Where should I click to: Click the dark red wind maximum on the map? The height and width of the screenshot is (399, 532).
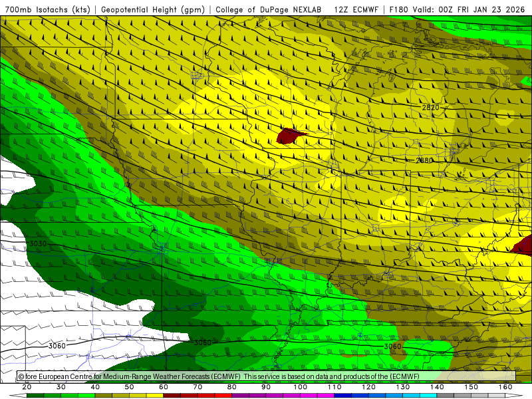click(290, 136)
